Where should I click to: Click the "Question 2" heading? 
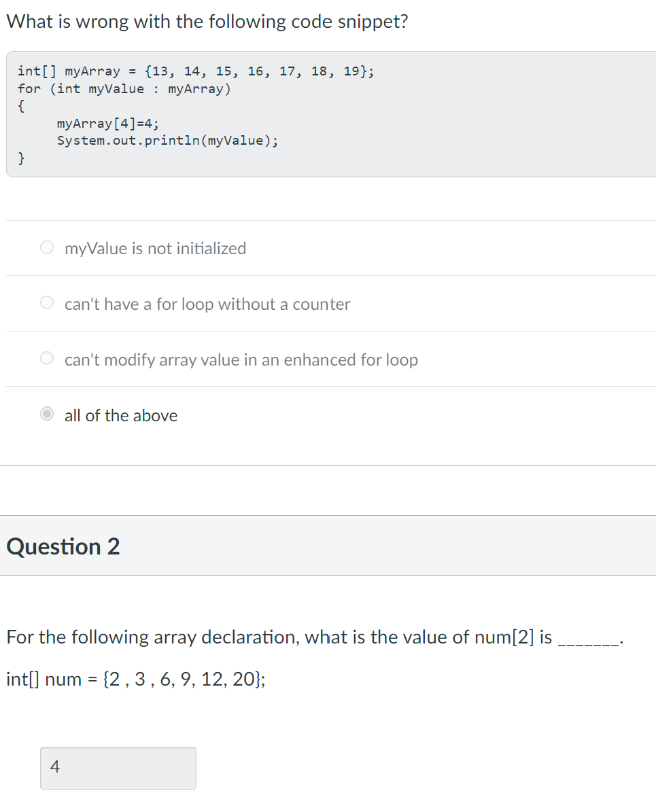click(x=63, y=546)
